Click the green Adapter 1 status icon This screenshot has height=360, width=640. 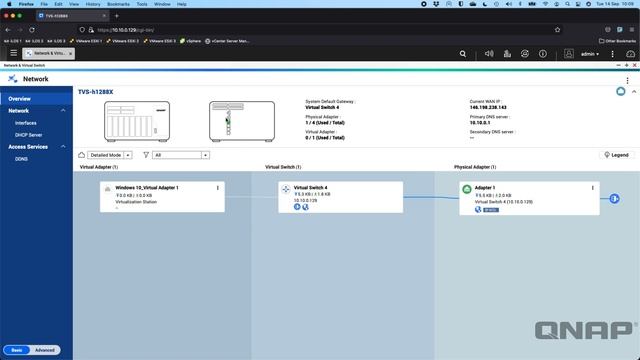[467, 189]
